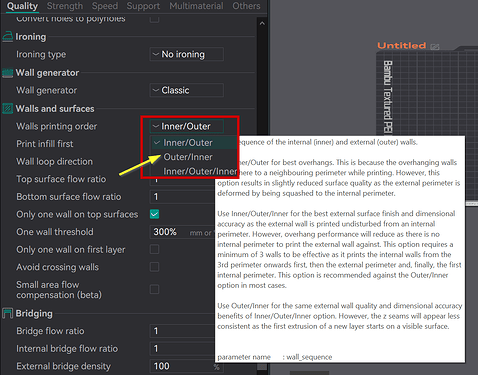Image resolution: width=478 pixels, height=375 pixels.
Task: Click the Ironing section icon
Action: [x=8, y=36]
